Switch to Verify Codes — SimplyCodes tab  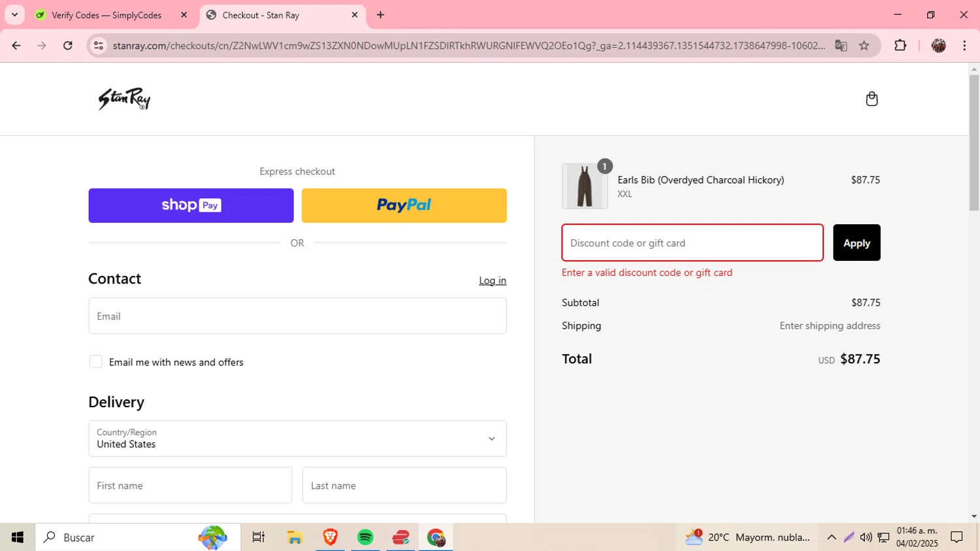coord(106,15)
